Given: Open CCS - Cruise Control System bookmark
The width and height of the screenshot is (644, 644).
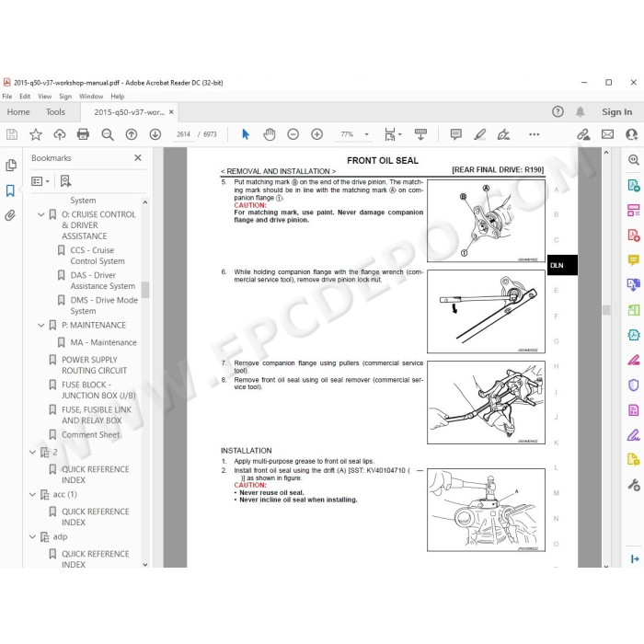Looking at the screenshot, I should pyautogui.click(x=98, y=256).
